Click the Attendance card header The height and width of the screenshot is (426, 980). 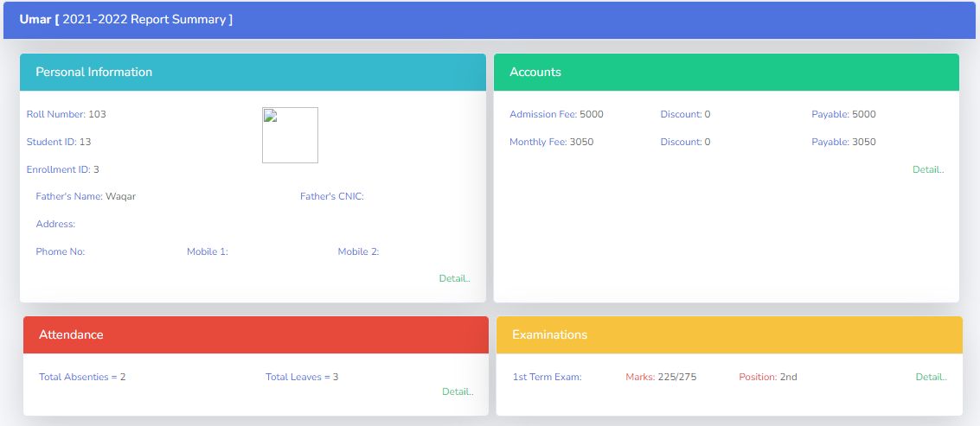tap(256, 334)
